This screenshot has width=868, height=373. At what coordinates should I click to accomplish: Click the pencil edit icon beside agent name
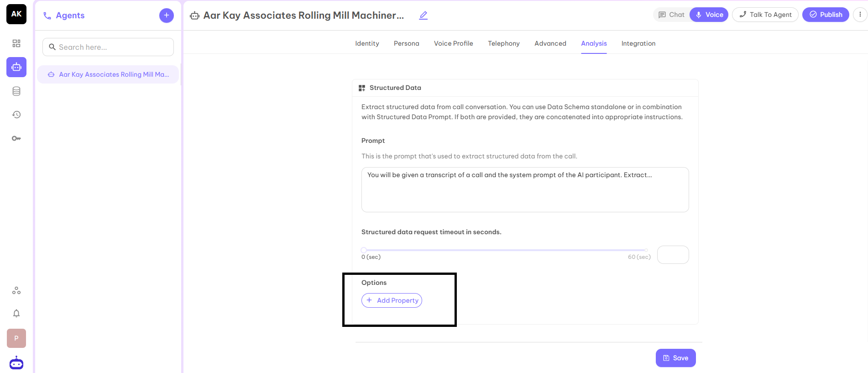point(424,16)
